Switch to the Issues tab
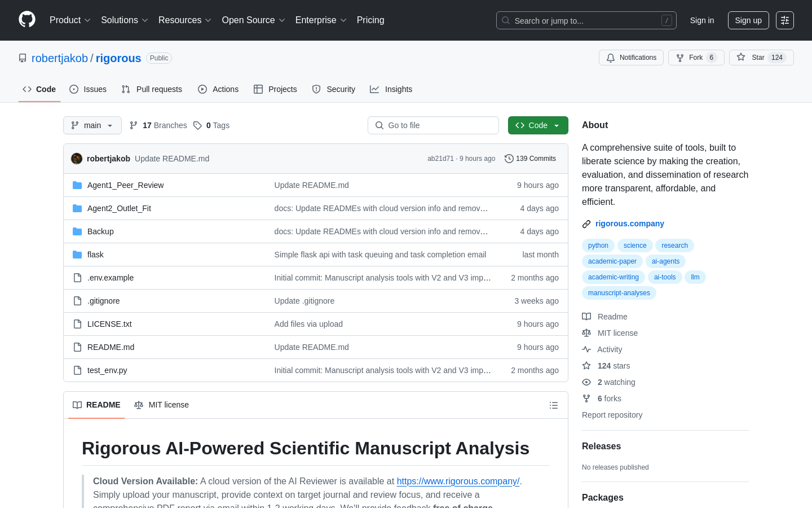Image resolution: width=812 pixels, height=508 pixels. coord(88,89)
